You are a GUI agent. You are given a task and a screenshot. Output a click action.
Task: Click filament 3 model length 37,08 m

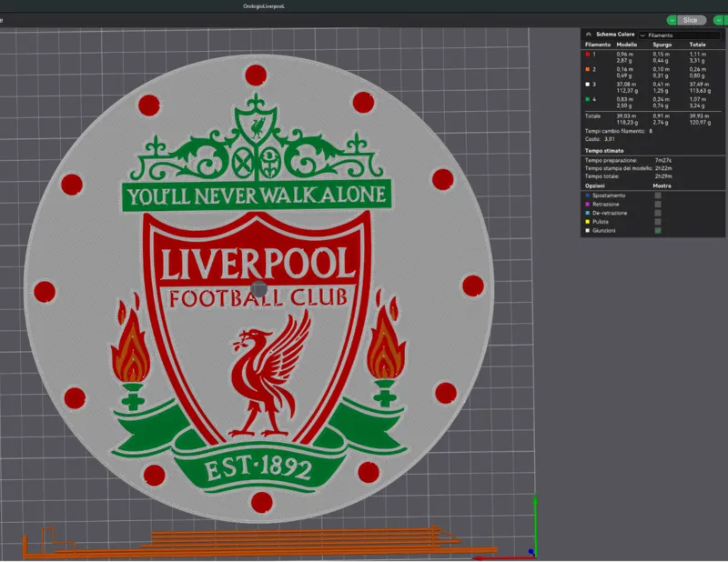[x=626, y=85]
